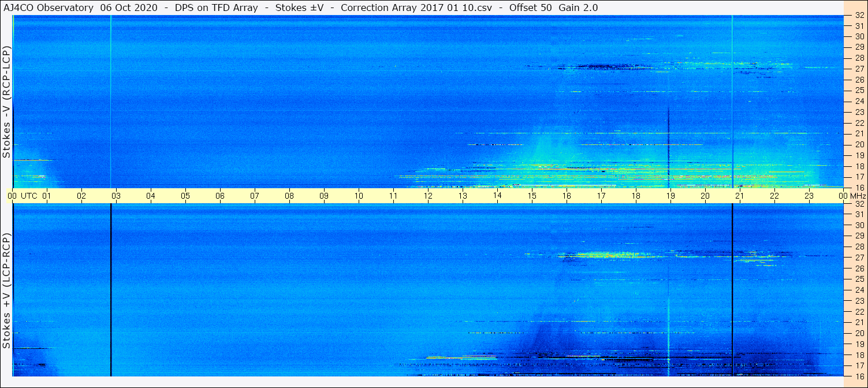868x388 pixels.
Task: Select hour "14" on the UTC axis
Action: tap(497, 196)
